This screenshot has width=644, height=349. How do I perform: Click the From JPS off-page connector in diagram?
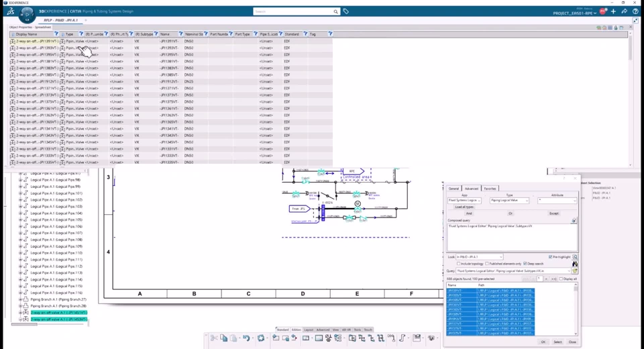[x=299, y=209]
